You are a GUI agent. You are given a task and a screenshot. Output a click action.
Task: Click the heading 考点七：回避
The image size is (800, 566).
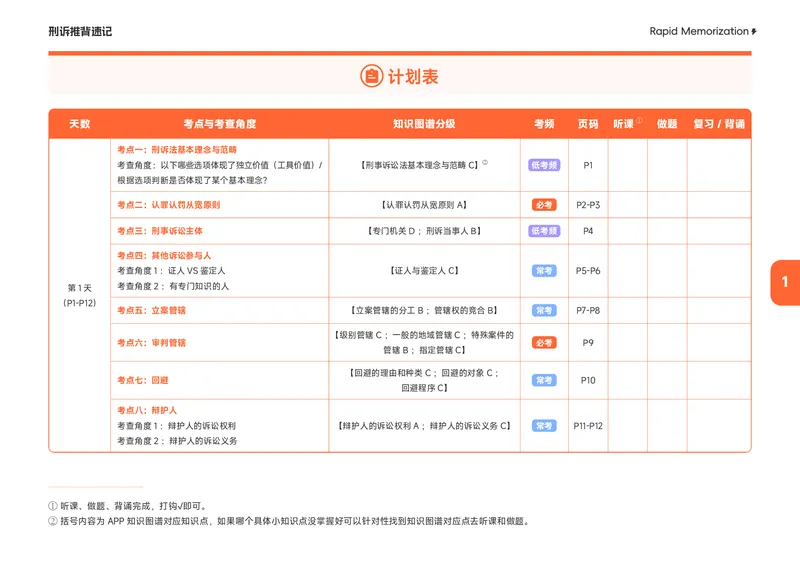pyautogui.click(x=143, y=380)
